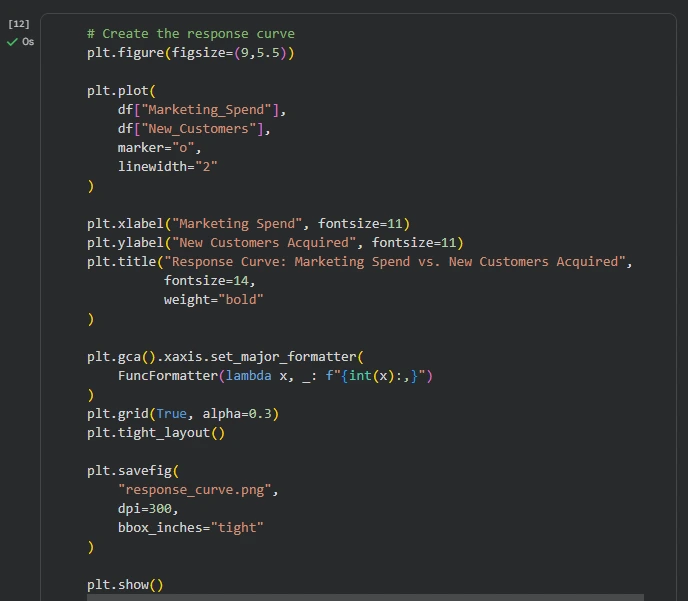Click the cell execution count [12]
The width and height of the screenshot is (688, 601).
tap(19, 24)
